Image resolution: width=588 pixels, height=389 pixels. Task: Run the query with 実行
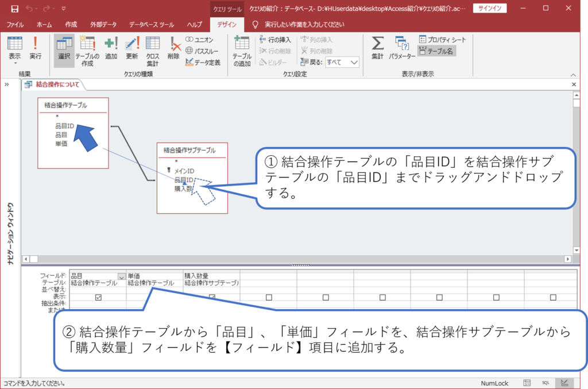[34, 49]
